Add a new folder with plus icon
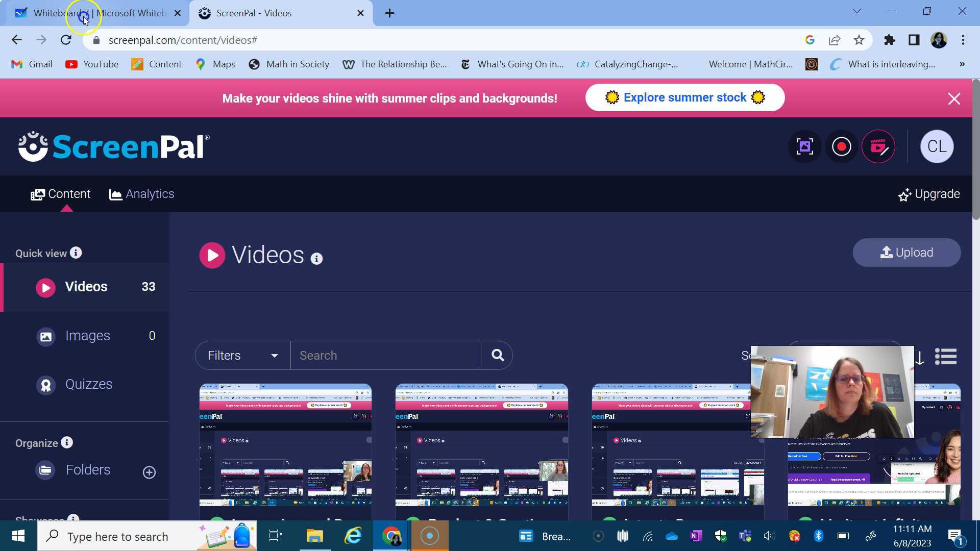980x551 pixels. 149,472
